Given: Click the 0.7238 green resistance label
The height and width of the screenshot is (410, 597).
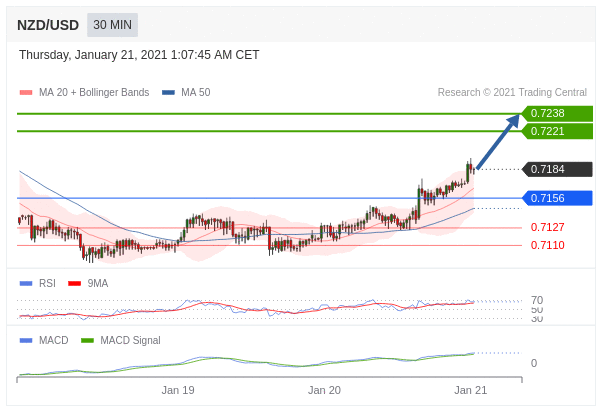Looking at the screenshot, I should [x=557, y=113].
